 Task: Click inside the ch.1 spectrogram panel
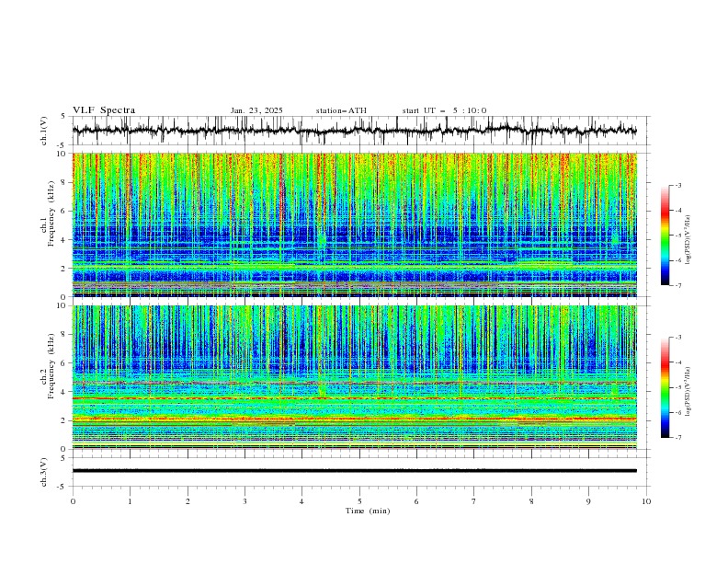tap(354, 224)
